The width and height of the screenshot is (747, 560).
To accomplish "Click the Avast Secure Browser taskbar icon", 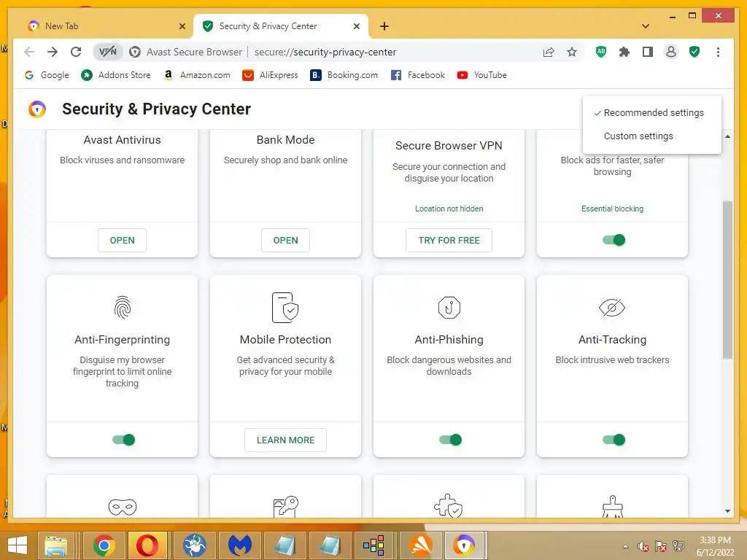I will click(x=463, y=545).
